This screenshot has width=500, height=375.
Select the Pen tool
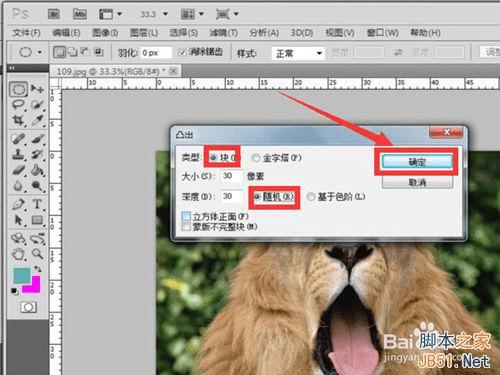(18, 204)
